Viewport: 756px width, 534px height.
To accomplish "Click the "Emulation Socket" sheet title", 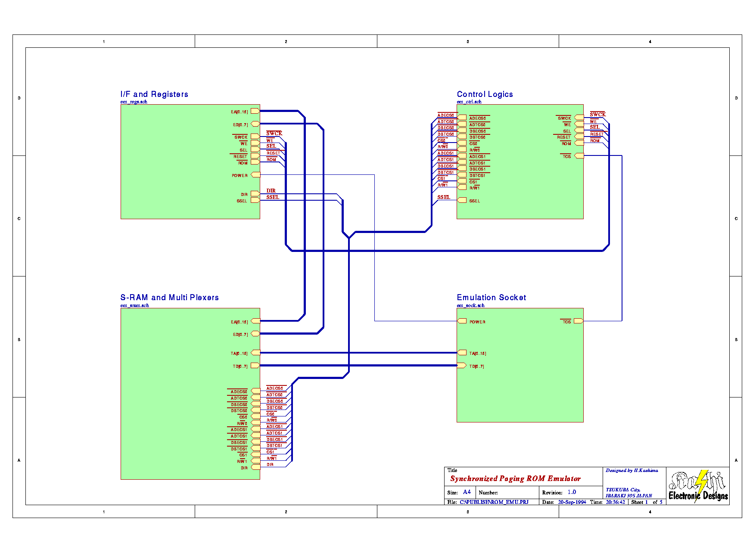I will (x=491, y=298).
